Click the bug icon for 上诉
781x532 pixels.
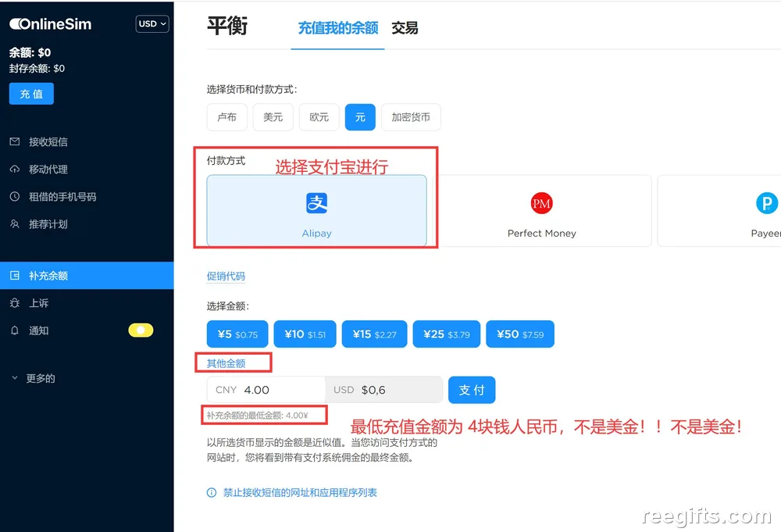15,303
